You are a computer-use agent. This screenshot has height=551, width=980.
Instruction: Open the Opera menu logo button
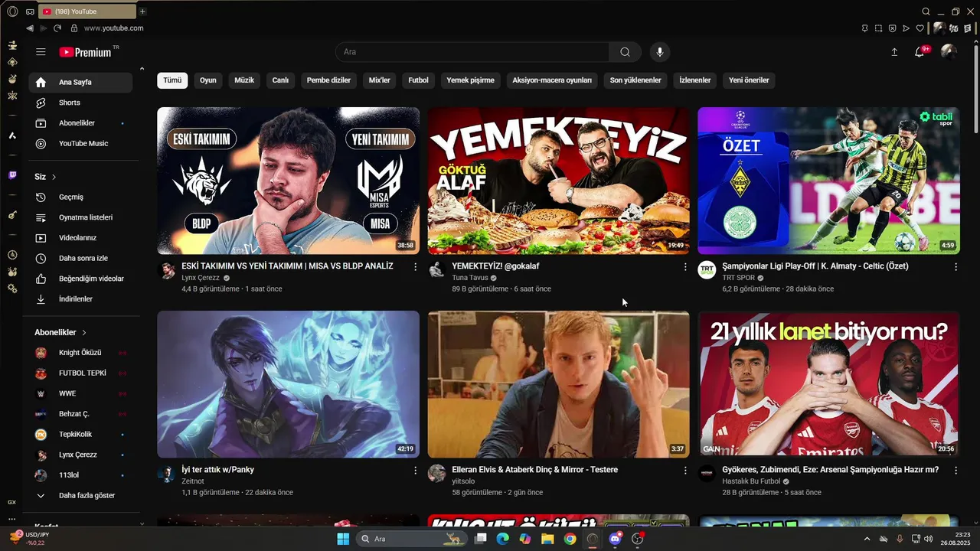click(x=12, y=11)
